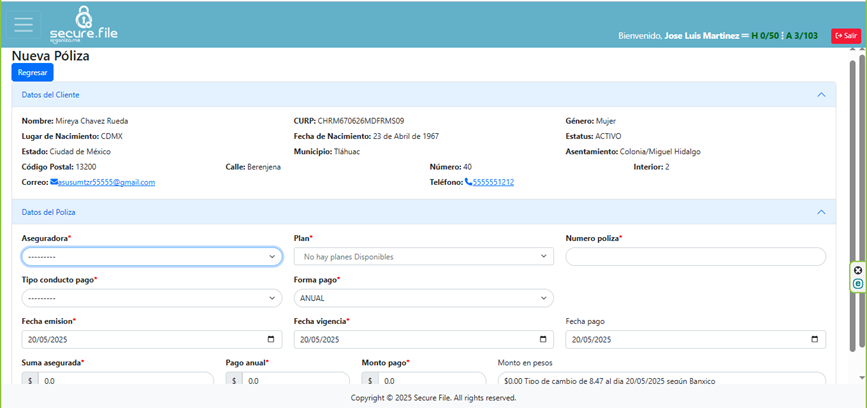Expand the Tipo conducto pago dropdown
The image size is (867, 408).
click(151, 298)
